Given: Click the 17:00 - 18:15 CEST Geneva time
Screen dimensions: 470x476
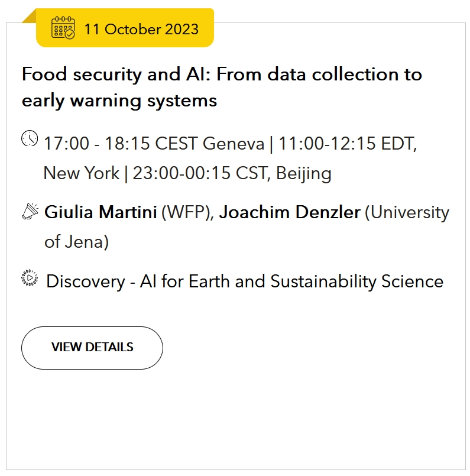Looking at the screenshot, I should 154,143.
